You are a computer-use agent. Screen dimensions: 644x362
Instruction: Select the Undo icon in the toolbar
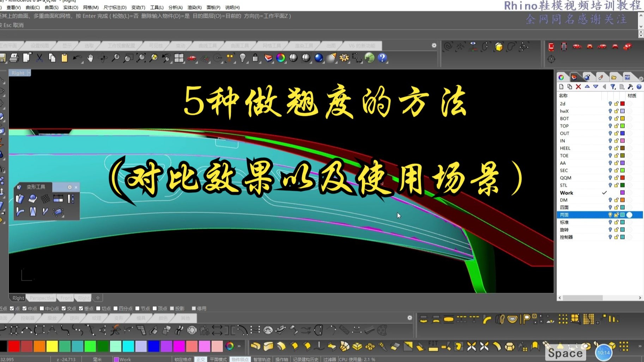[77, 58]
